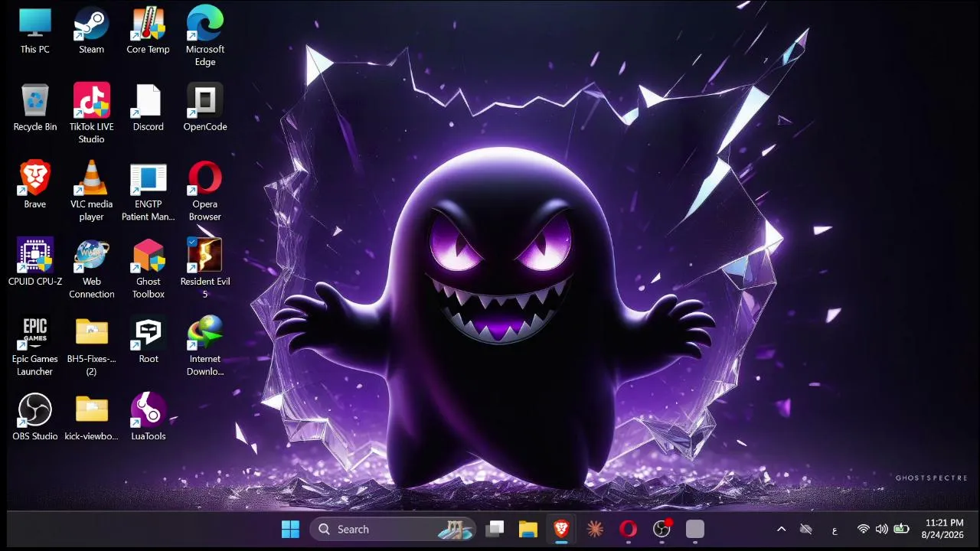Select the Root desktop shortcut
The height and width of the screenshot is (551, 980).
pos(149,340)
